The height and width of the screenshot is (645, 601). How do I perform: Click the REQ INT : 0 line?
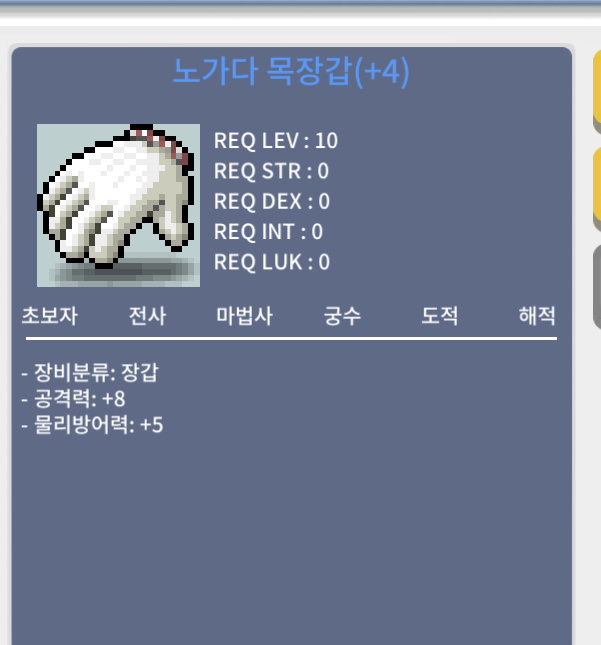coord(268,232)
